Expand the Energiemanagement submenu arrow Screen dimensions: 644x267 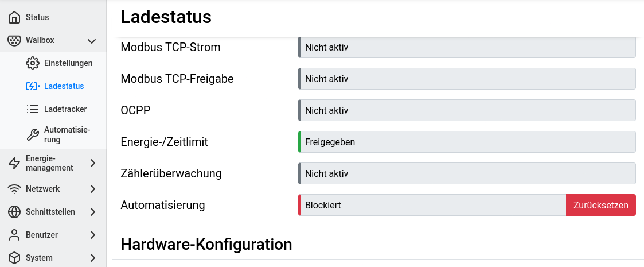[x=93, y=164]
